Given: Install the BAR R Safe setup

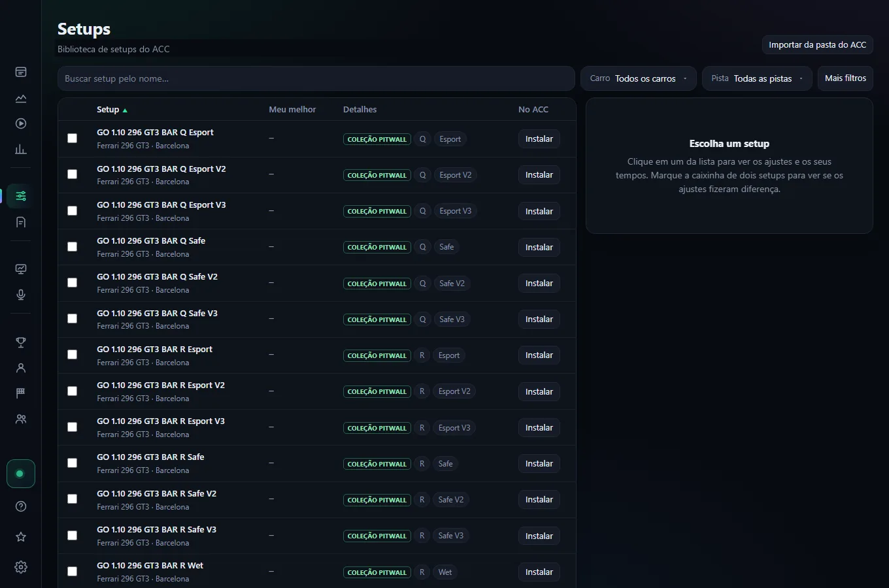Looking at the screenshot, I should pos(539,464).
